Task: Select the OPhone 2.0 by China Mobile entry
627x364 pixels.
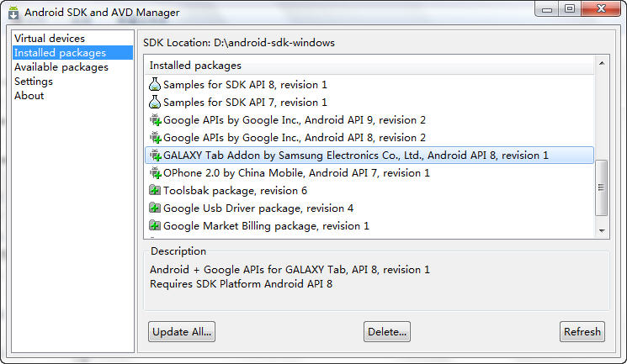Action: click(x=296, y=172)
